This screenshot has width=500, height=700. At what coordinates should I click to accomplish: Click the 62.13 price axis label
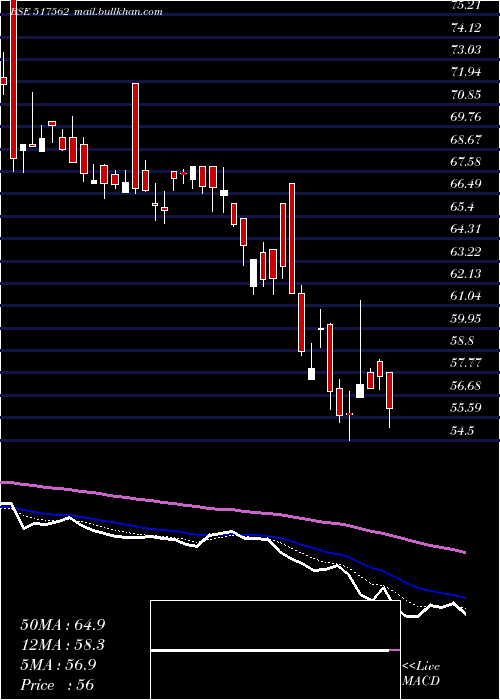467,274
